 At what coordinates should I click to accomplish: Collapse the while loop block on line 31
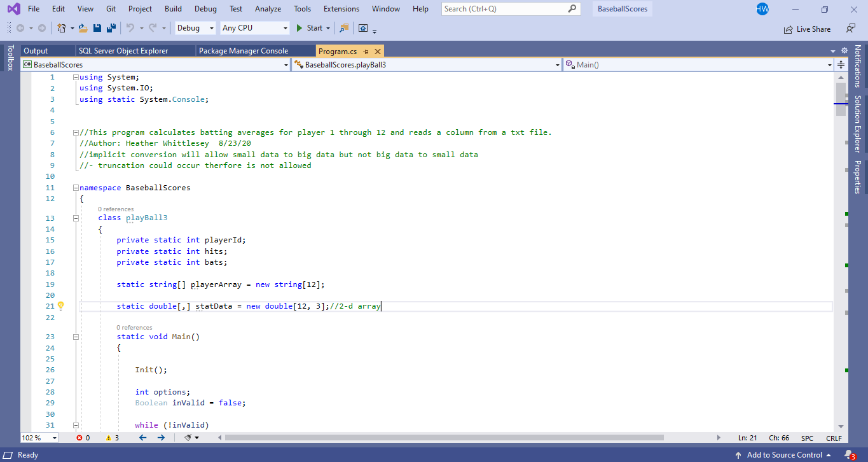click(x=75, y=425)
